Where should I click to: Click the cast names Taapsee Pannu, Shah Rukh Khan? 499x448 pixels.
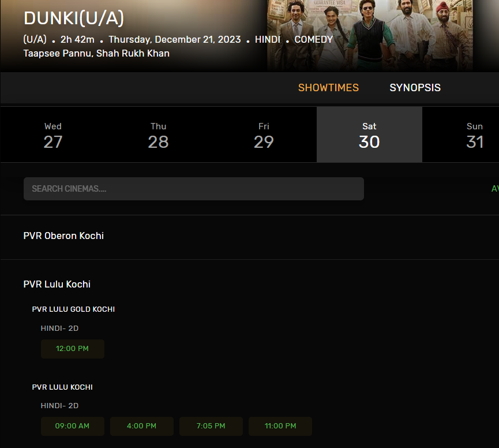[96, 54]
